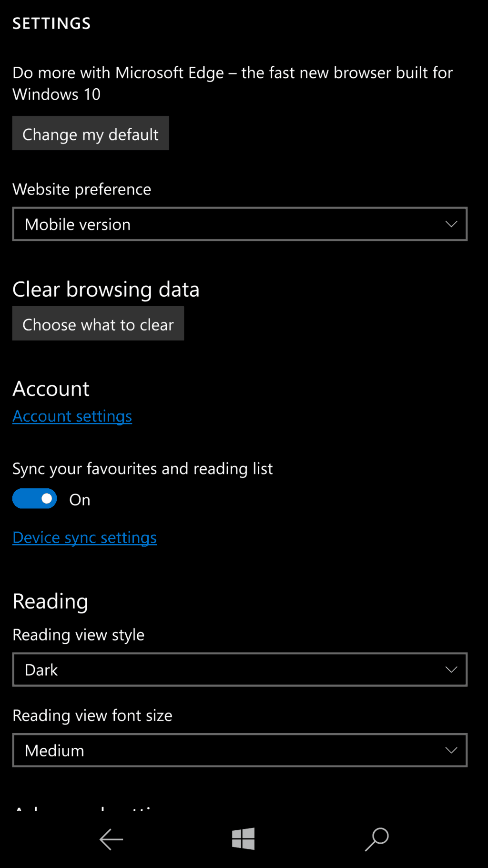This screenshot has height=868, width=488.
Task: Click the font size chevron arrow
Action: pos(451,750)
